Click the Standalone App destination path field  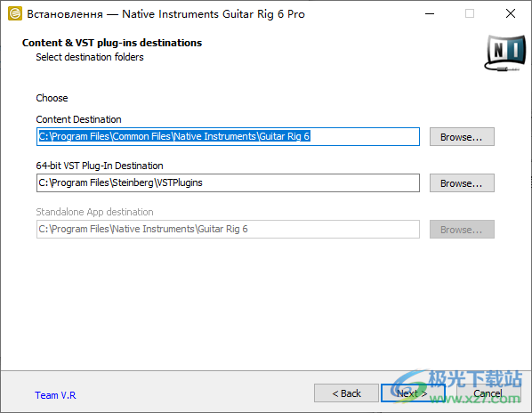tap(228, 229)
